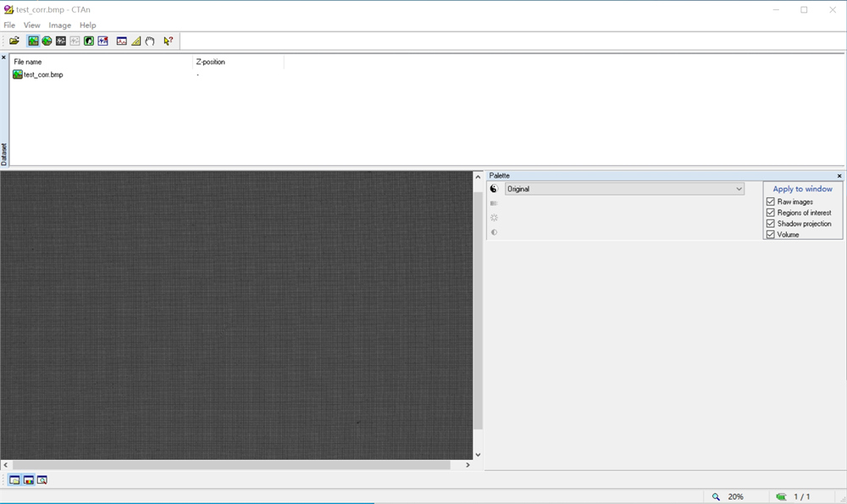
Task: Uncheck the Shadow projection checkbox
Action: click(771, 223)
